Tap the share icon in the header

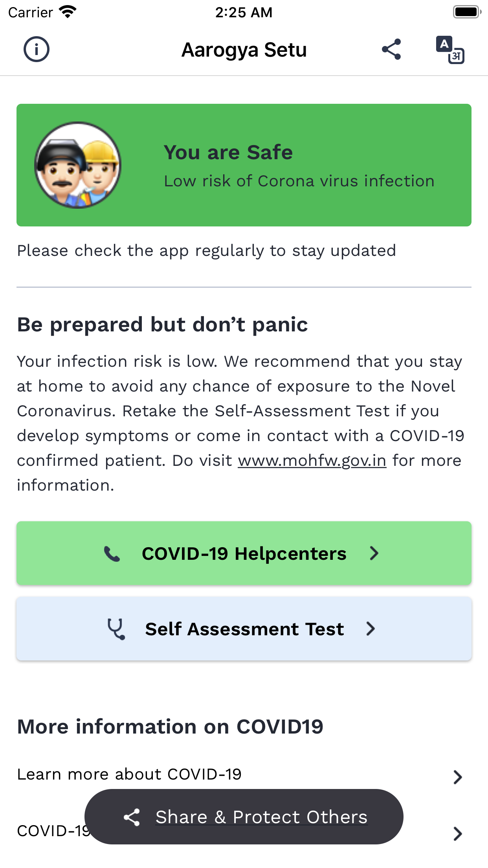point(391,49)
